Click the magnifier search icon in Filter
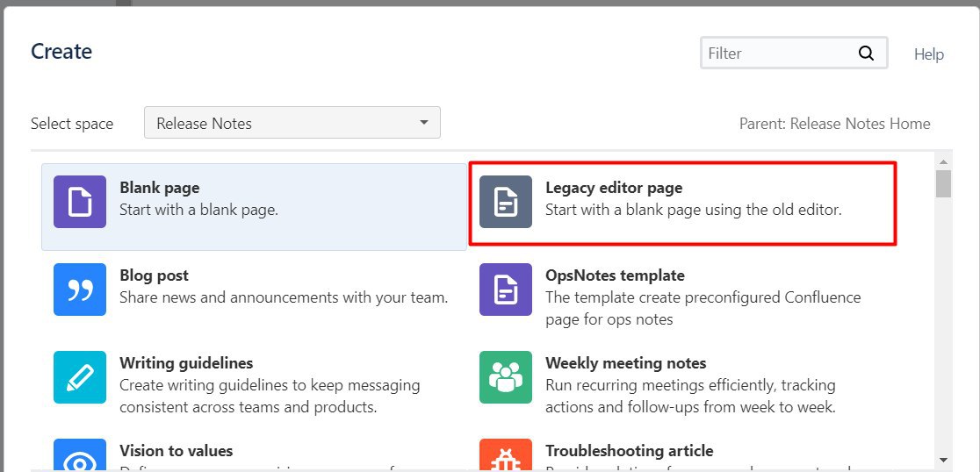 [x=866, y=54]
